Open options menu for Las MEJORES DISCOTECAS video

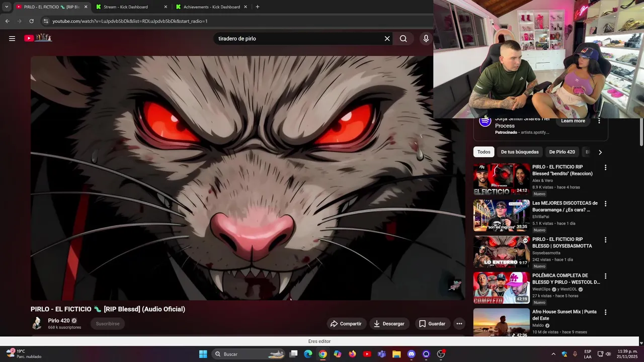point(605,204)
